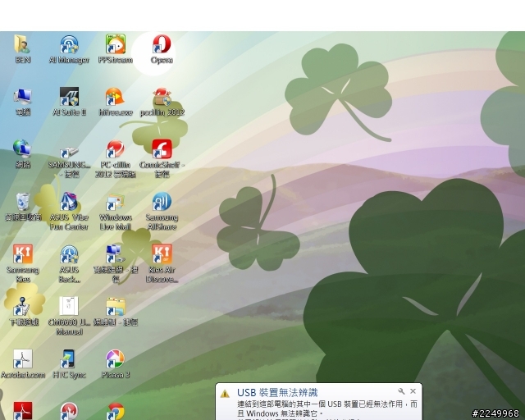The image size is (525, 420).
Task: Launch ASUS Vibe Fun Center shortcut
Action: click(x=69, y=202)
